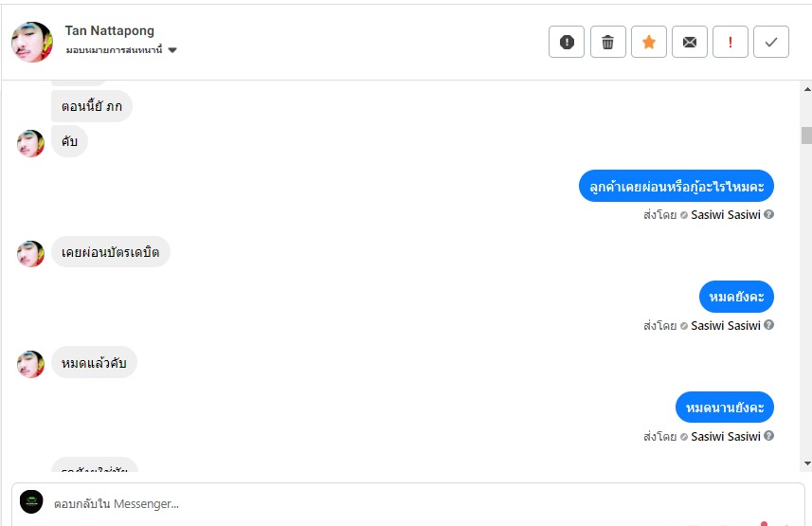Open page avatar icon in reply box

point(31,502)
